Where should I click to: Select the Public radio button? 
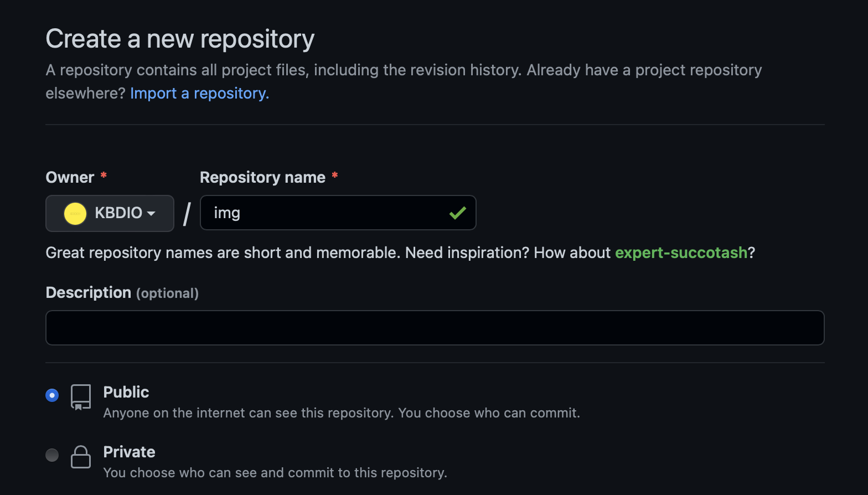[x=52, y=395]
